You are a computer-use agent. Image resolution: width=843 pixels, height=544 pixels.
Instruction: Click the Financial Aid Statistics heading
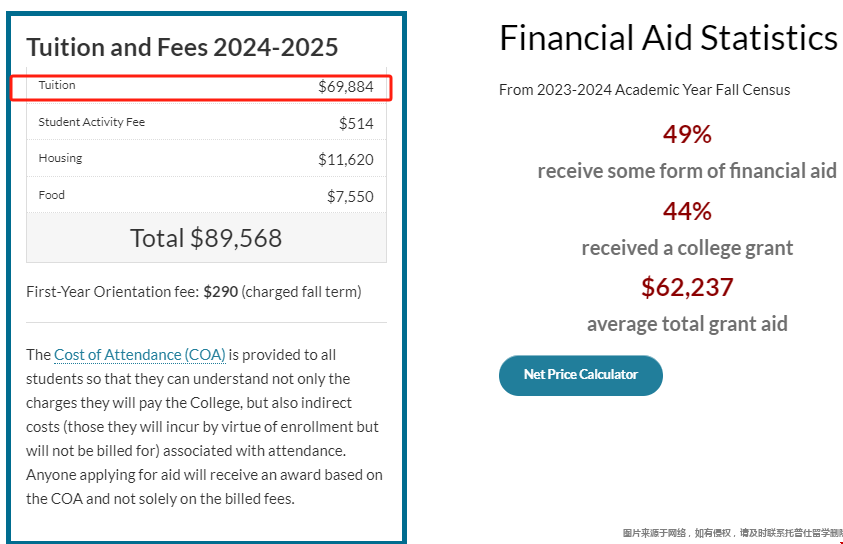pyautogui.click(x=668, y=38)
